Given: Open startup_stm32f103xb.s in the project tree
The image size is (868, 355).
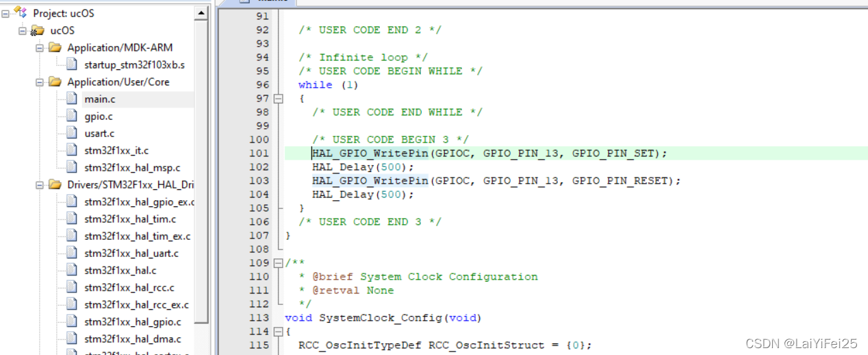Looking at the screenshot, I should (135, 65).
